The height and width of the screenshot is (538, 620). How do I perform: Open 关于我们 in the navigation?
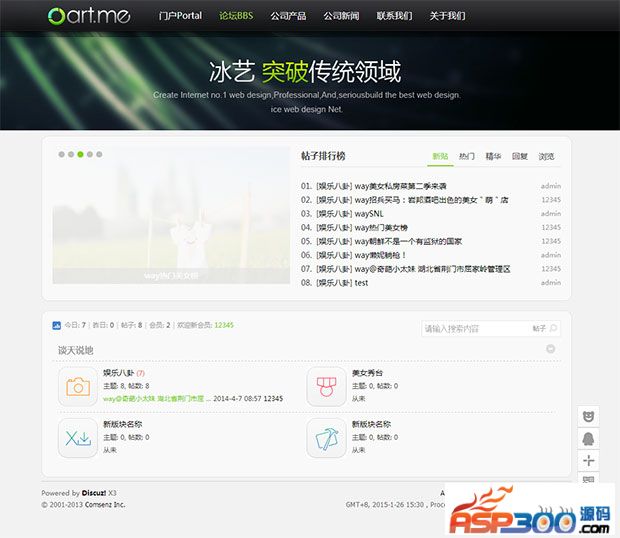[447, 16]
